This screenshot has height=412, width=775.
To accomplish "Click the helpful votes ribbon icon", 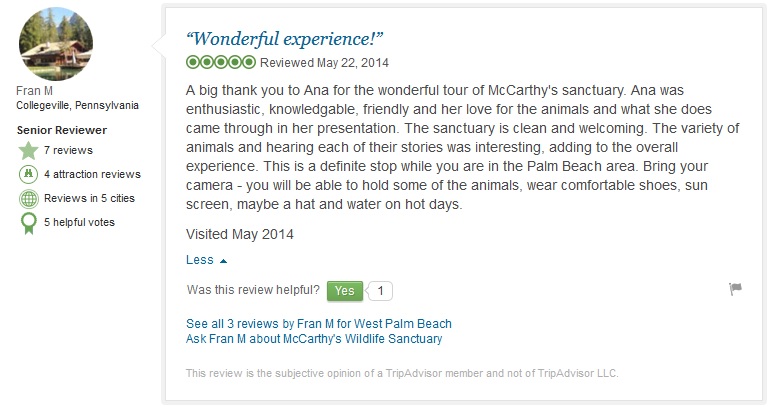I will tap(28, 223).
